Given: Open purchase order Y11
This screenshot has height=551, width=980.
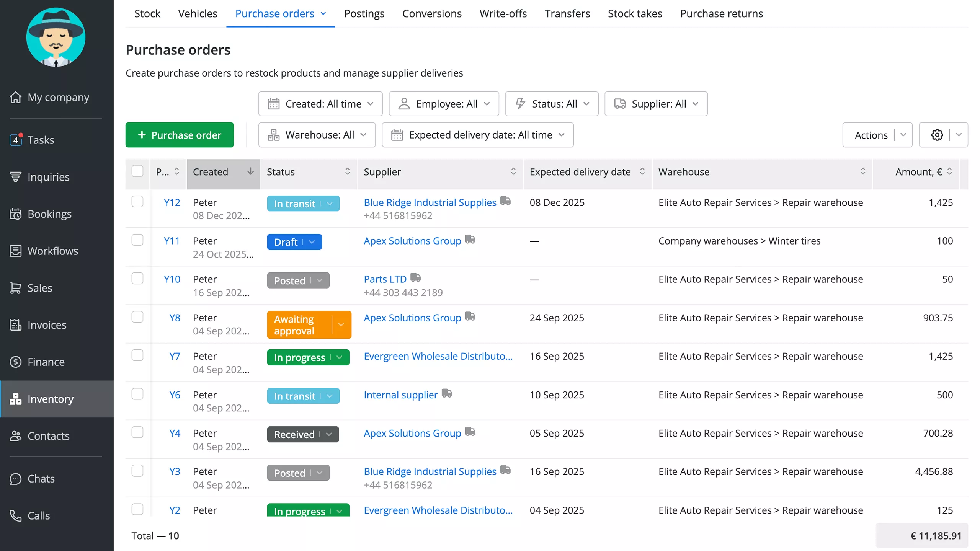Looking at the screenshot, I should pos(171,241).
